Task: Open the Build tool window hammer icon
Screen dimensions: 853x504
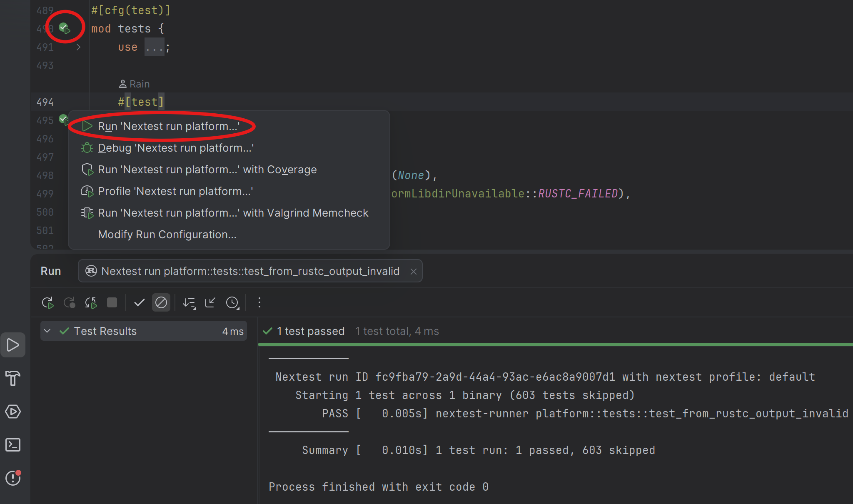Action: pyautogui.click(x=13, y=378)
